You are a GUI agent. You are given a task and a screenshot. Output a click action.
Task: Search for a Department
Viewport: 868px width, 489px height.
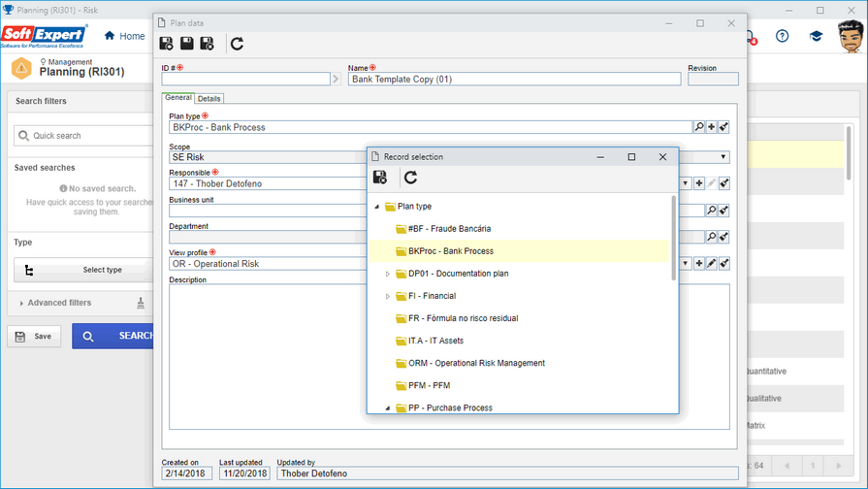point(711,237)
